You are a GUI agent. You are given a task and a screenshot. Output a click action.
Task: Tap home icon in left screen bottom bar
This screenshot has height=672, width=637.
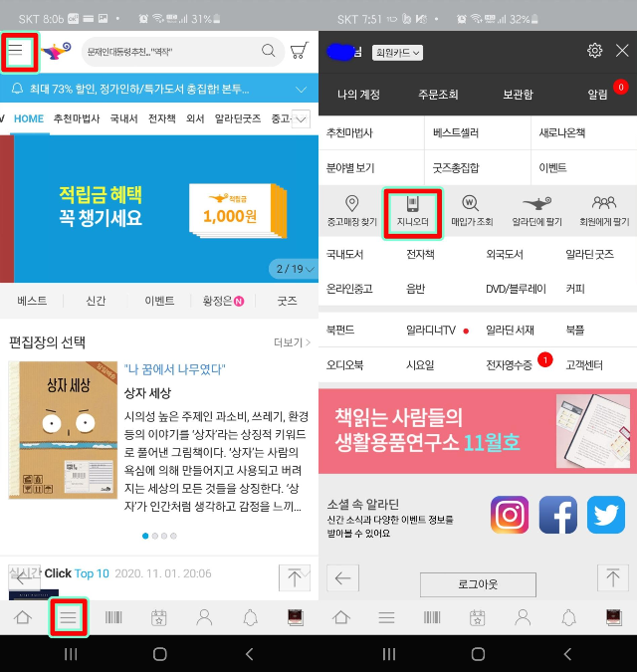[x=23, y=617]
